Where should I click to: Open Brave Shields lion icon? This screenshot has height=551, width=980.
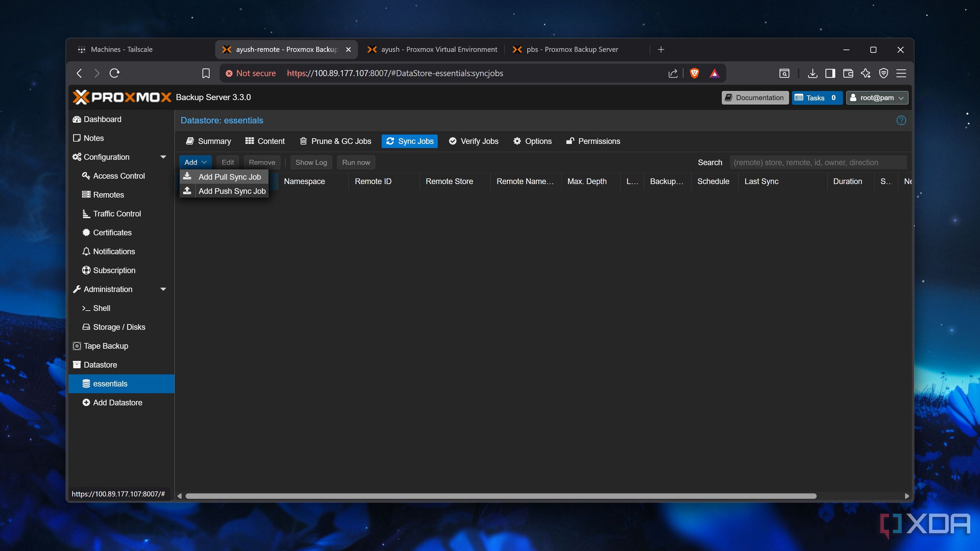pos(694,73)
